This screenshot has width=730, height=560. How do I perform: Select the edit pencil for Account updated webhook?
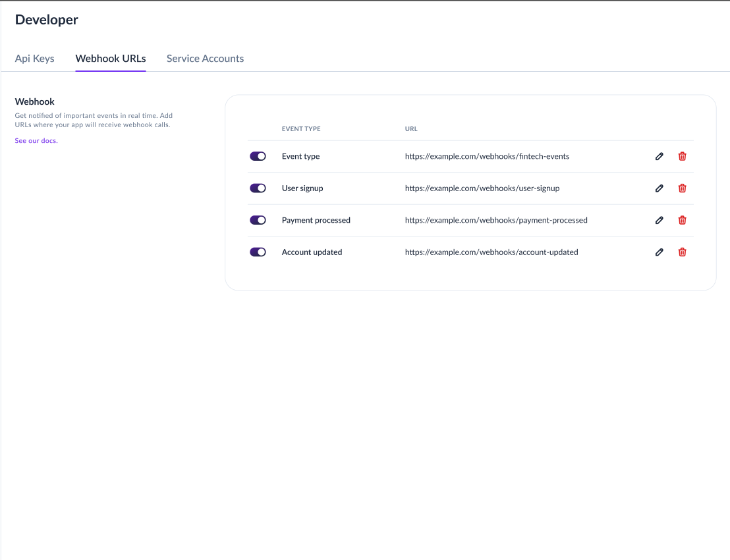(659, 252)
